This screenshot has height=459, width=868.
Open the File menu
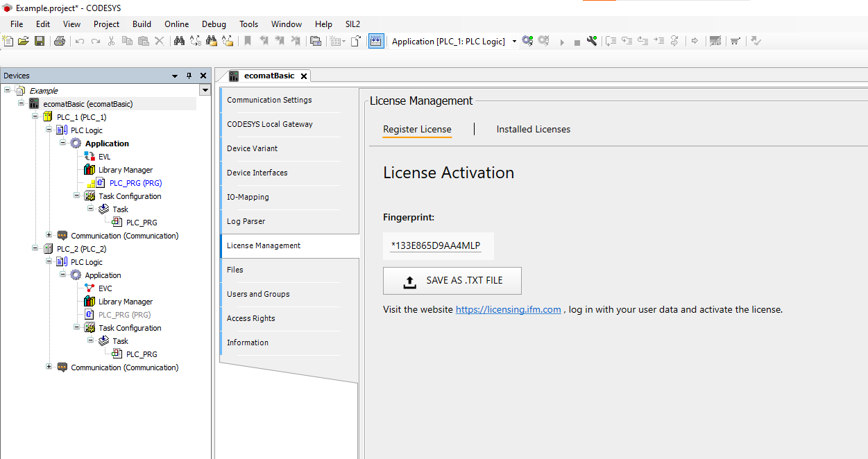tap(17, 24)
